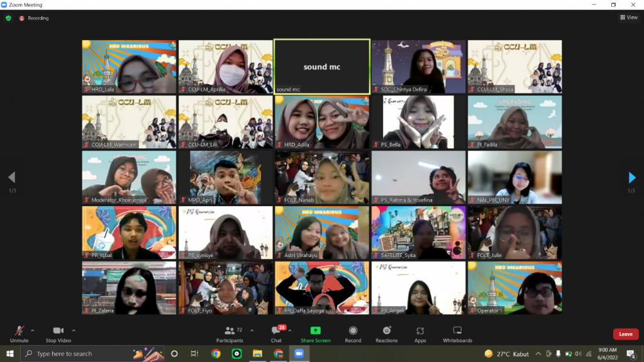Select the sound mc participant tile
Screen dimensions: 644x362
tap(321, 67)
